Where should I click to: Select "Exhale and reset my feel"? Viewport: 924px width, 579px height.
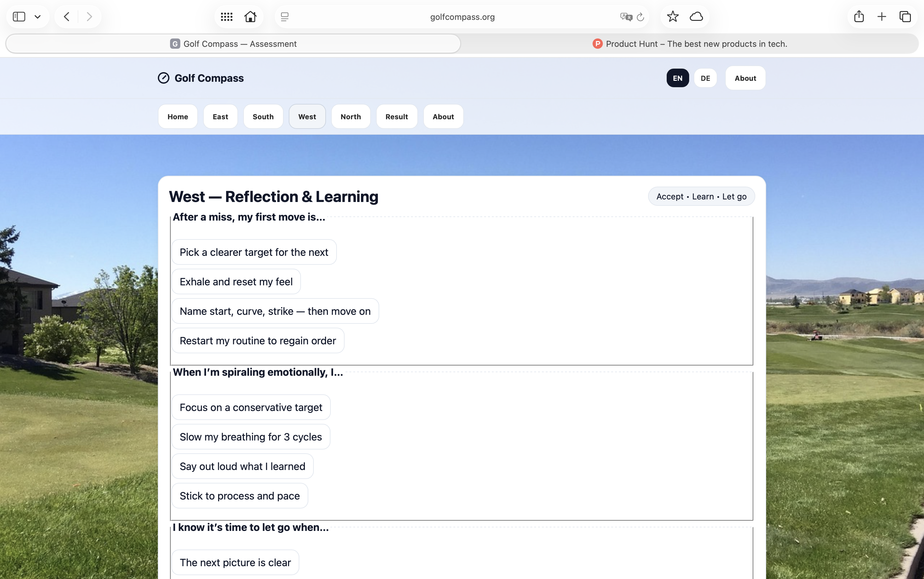(236, 281)
